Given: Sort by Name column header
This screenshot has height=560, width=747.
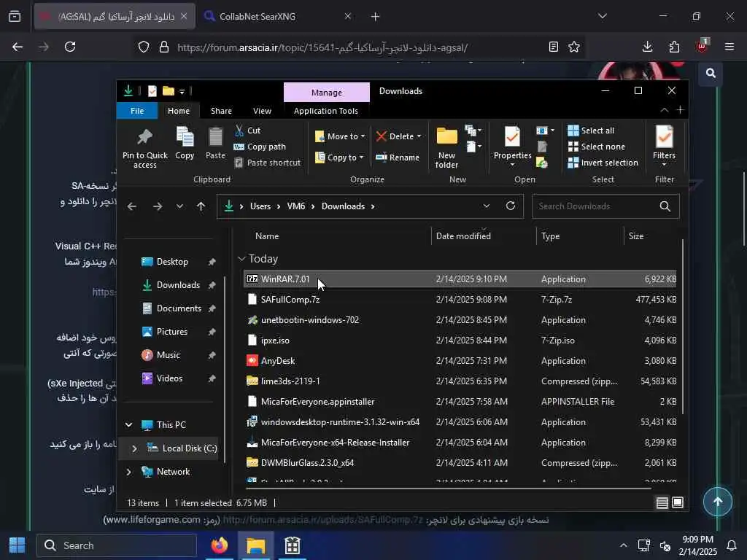Looking at the screenshot, I should pos(267,236).
